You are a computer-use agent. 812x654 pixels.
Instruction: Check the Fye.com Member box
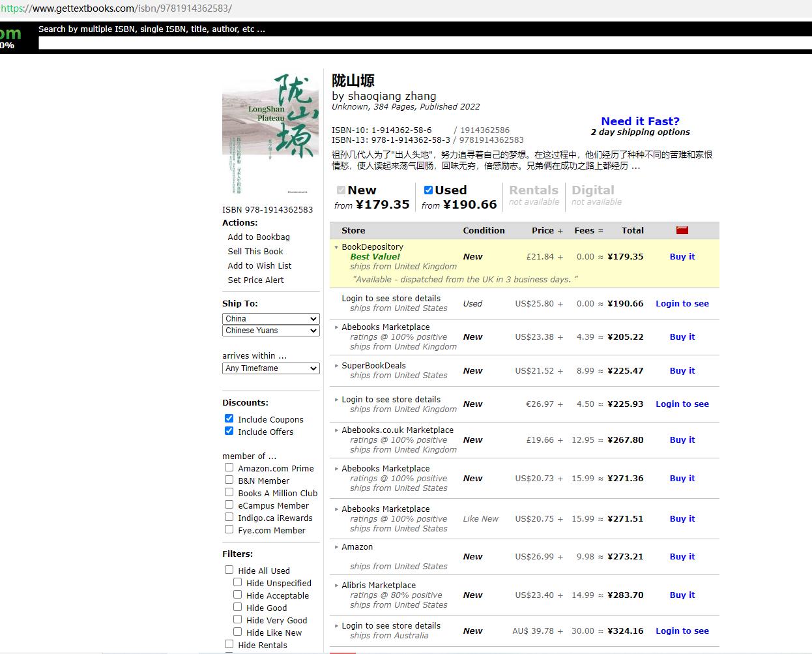click(229, 529)
